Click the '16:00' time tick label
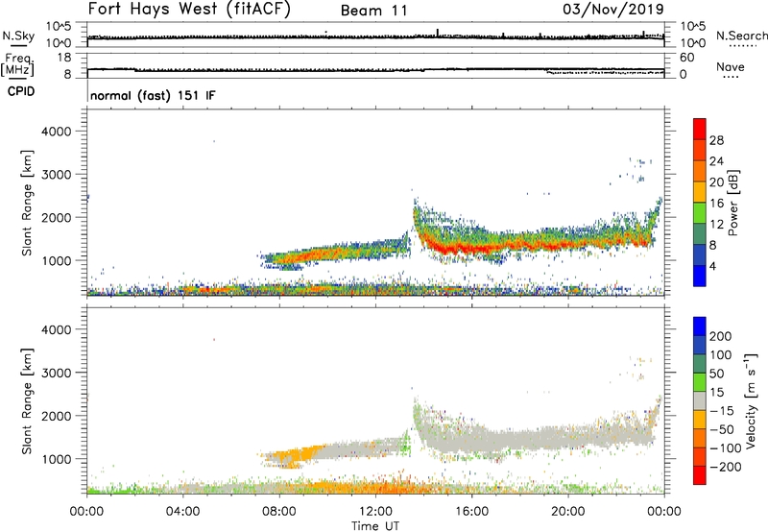Image resolution: width=768 pixels, height=532 pixels. click(x=471, y=512)
